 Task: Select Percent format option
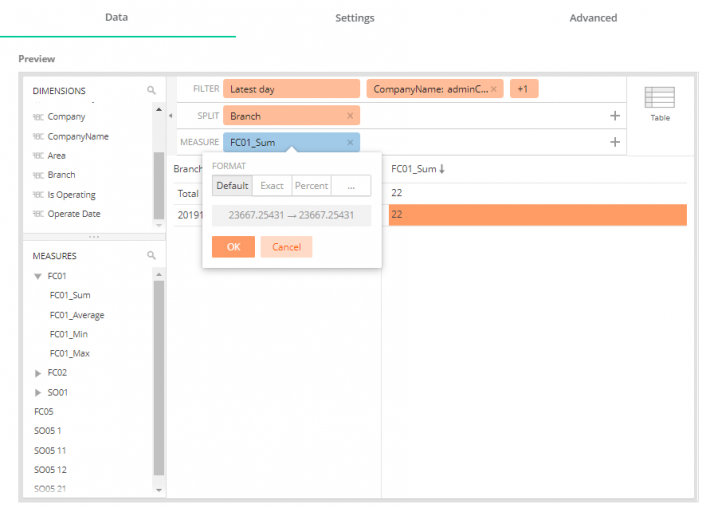point(311,186)
